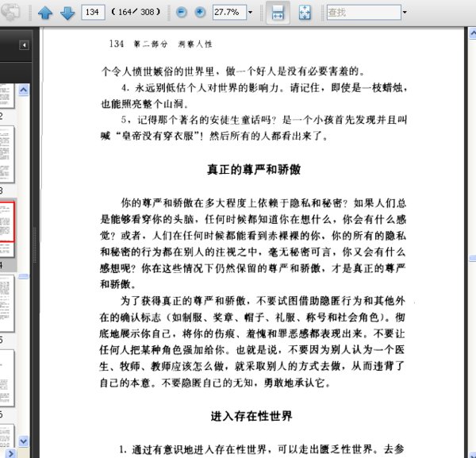Click document scroll-up arrow at right edge
The height and width of the screenshot is (458, 476).
click(473, 33)
